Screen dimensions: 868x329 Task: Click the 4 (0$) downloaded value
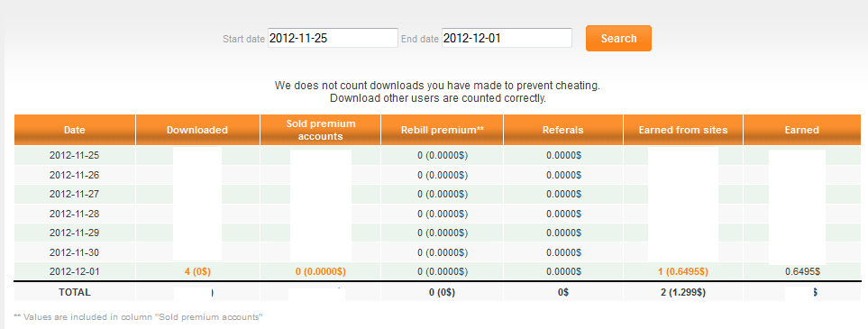(197, 272)
